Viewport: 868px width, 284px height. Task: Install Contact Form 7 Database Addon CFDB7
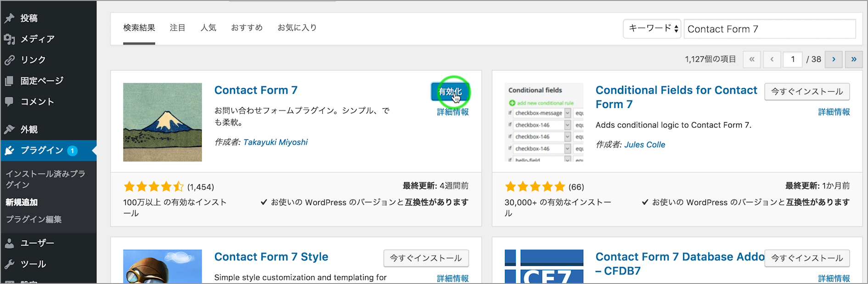click(807, 258)
